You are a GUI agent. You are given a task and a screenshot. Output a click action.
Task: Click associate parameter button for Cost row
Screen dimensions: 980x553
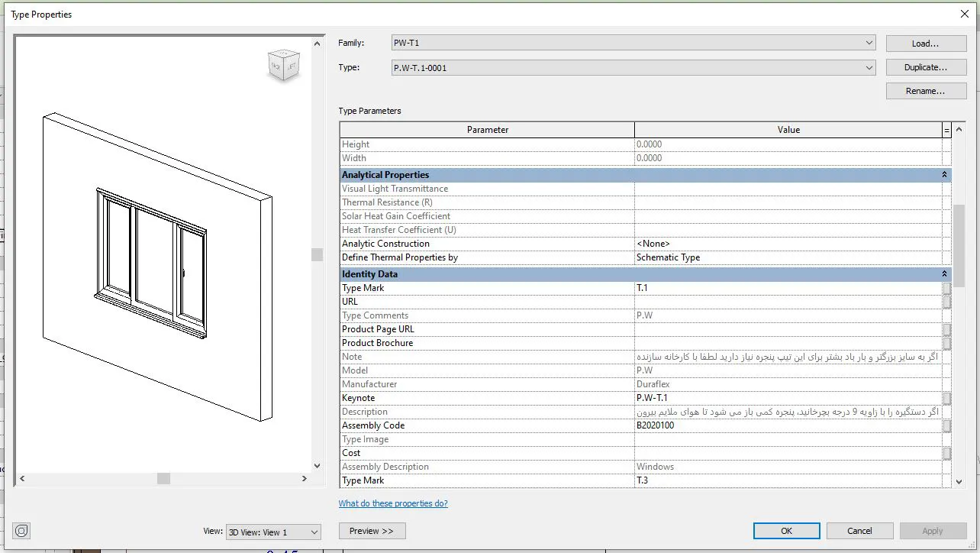click(946, 453)
